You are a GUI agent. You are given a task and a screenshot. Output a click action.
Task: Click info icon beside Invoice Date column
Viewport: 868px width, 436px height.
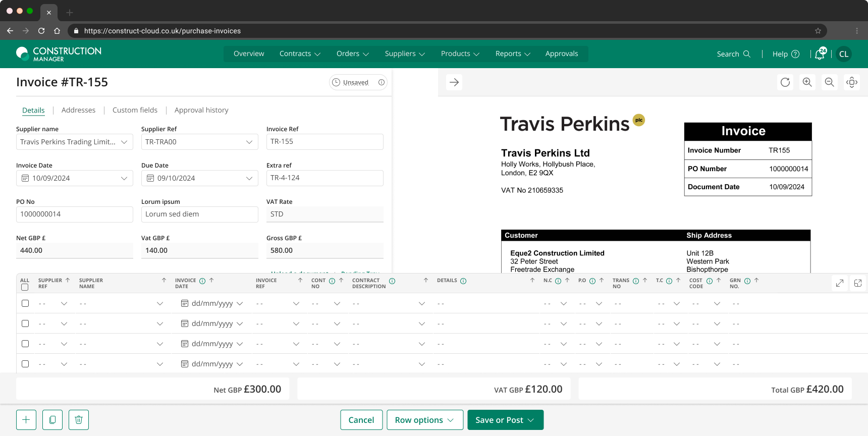click(202, 281)
